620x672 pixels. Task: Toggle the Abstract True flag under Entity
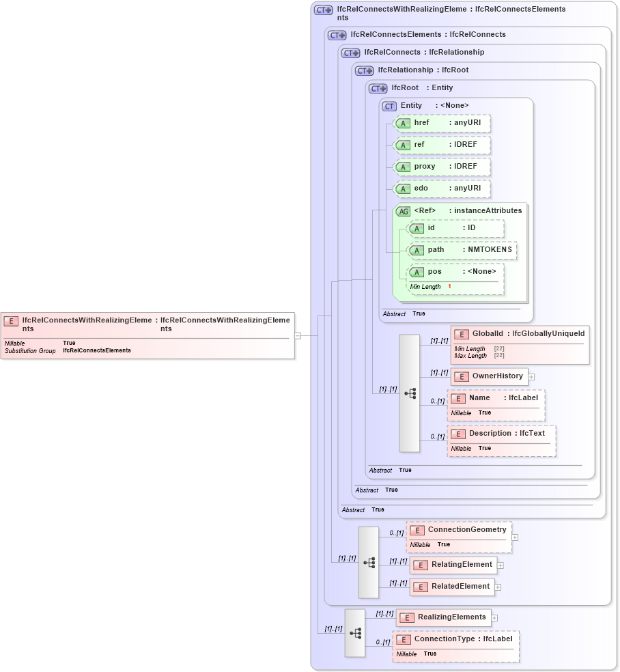point(394,313)
